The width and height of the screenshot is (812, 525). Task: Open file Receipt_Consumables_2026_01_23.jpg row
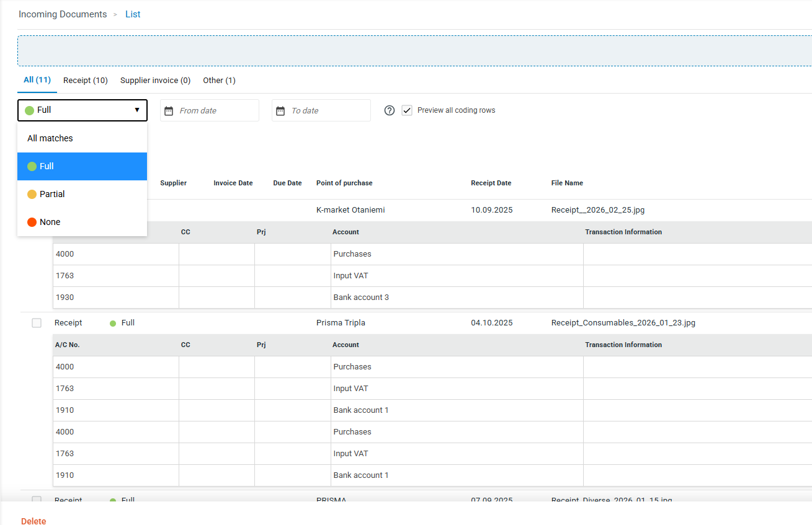point(623,323)
